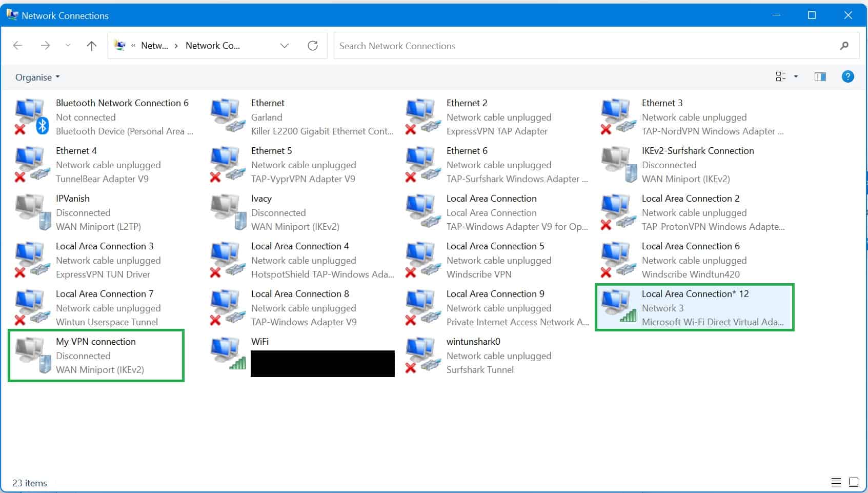Click the '23 items' status bar text
This screenshot has width=868, height=493.
(30, 483)
